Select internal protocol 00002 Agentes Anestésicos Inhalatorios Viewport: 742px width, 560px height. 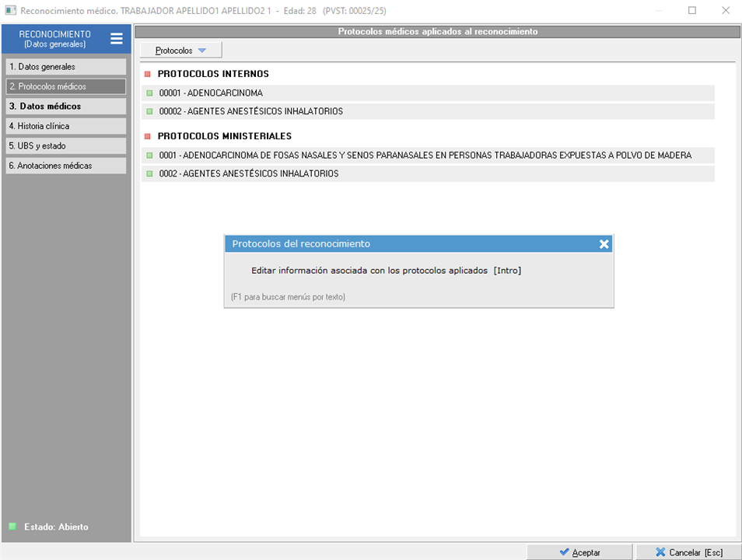click(x=250, y=111)
